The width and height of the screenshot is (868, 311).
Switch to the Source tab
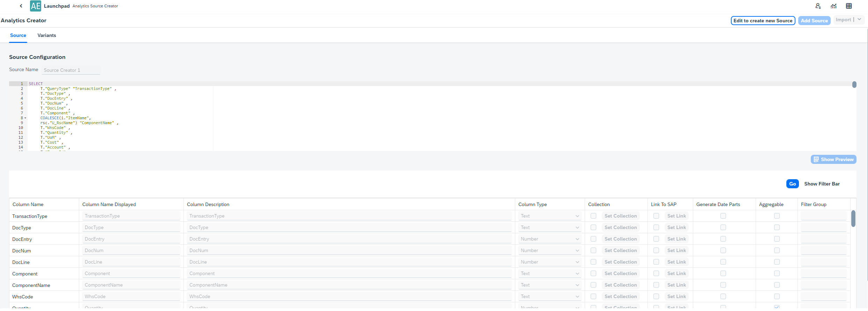pyautogui.click(x=18, y=36)
